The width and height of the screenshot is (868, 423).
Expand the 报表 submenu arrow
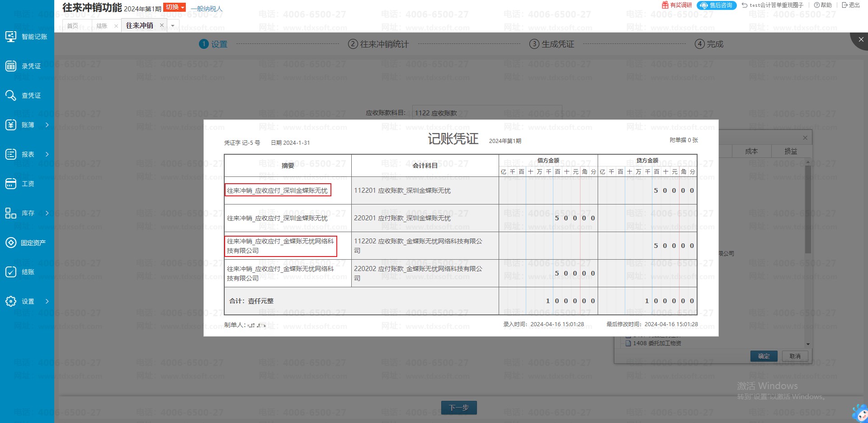47,154
